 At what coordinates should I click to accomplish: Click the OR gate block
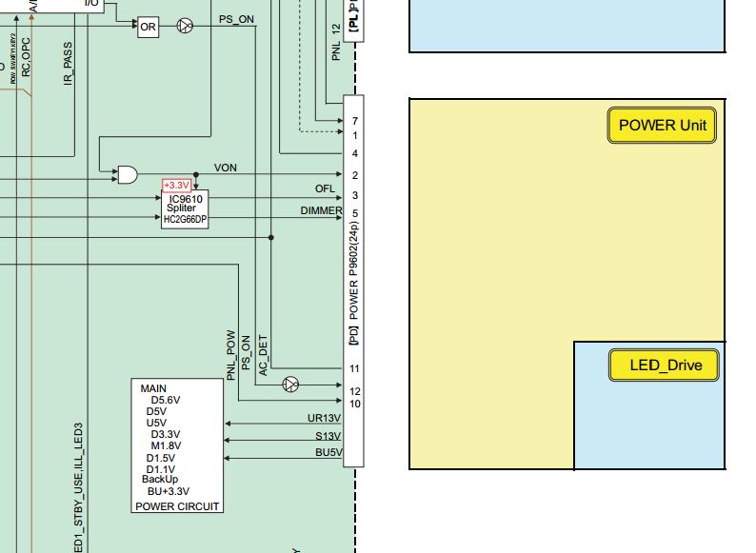[148, 27]
